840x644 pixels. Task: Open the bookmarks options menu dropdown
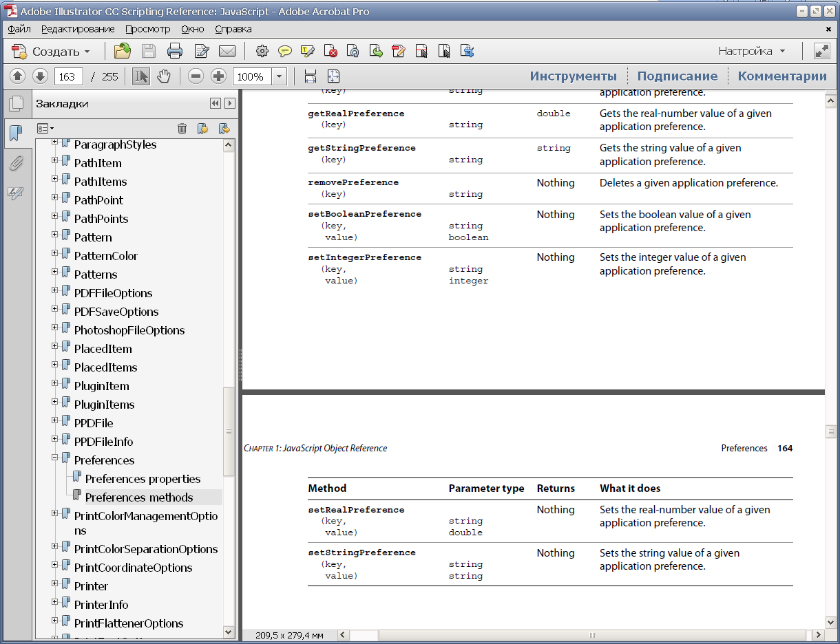[x=45, y=128]
